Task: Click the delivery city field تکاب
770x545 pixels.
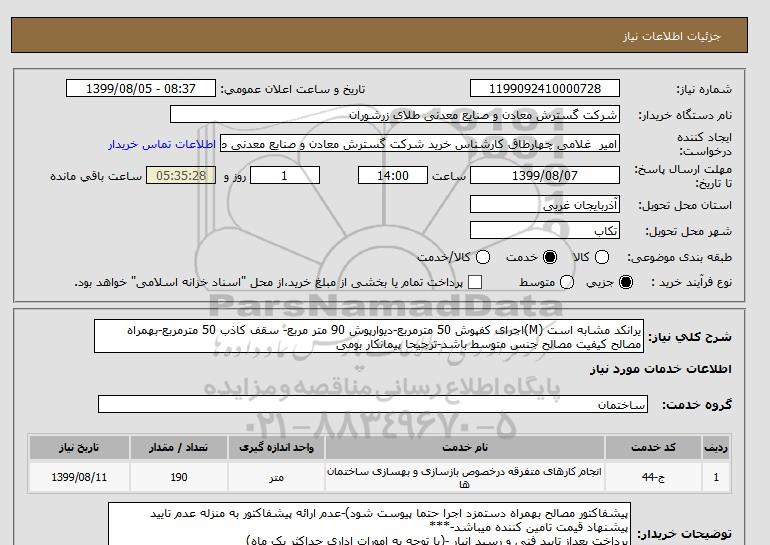Action: [x=545, y=230]
